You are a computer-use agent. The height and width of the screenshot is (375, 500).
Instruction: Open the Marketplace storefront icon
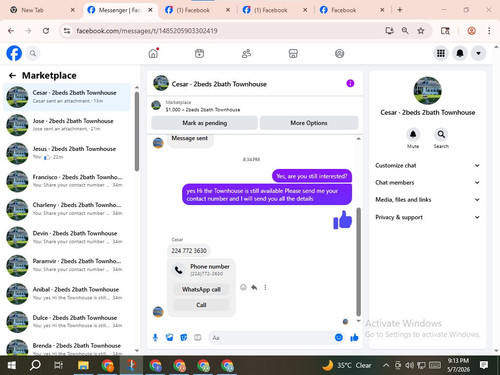pyautogui.click(x=293, y=53)
